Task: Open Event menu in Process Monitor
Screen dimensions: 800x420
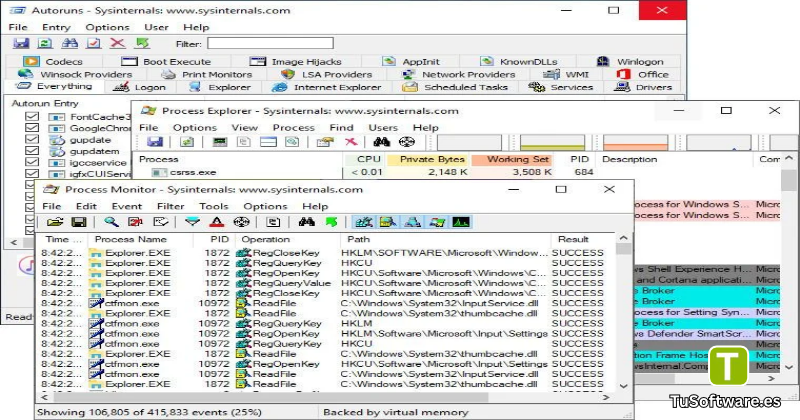Action: pyautogui.click(x=127, y=206)
